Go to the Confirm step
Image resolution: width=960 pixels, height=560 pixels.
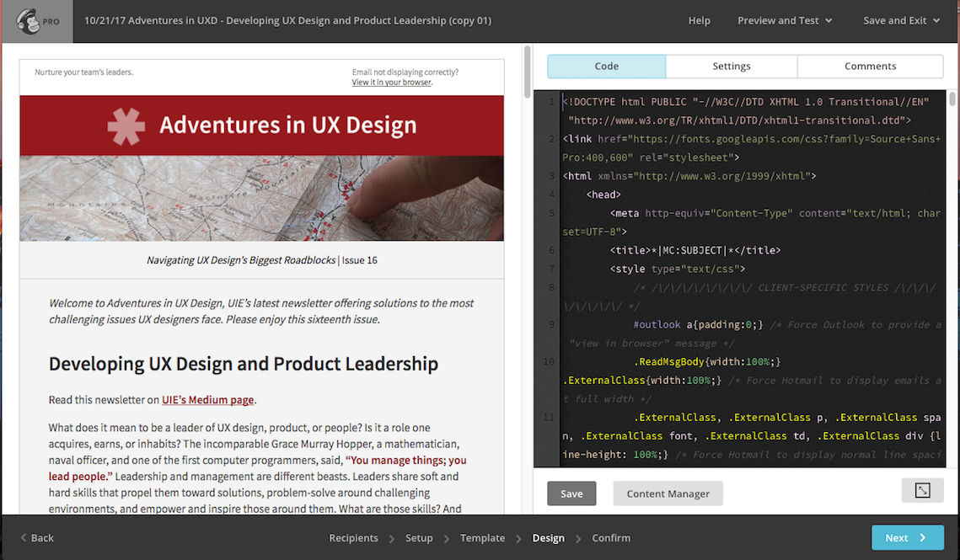click(611, 538)
